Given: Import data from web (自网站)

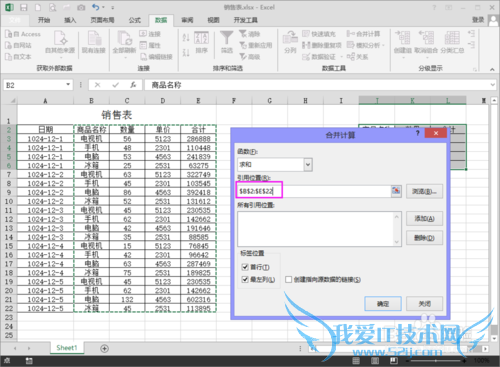Looking at the screenshot, I should pyautogui.click(x=18, y=45).
